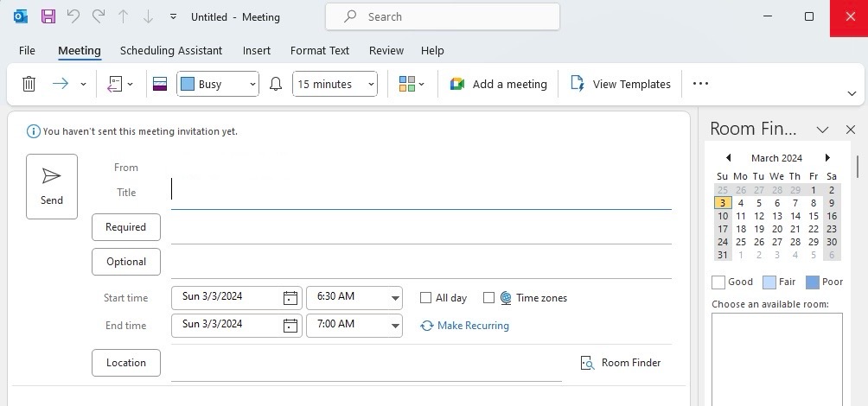Click the Good availability white swatch
This screenshot has width=868, height=406.
[718, 282]
